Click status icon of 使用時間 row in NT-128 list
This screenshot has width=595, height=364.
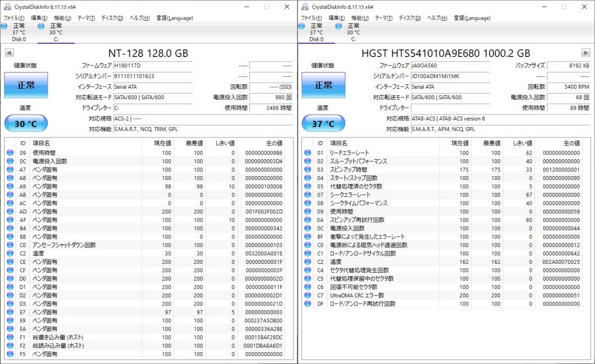click(10, 153)
